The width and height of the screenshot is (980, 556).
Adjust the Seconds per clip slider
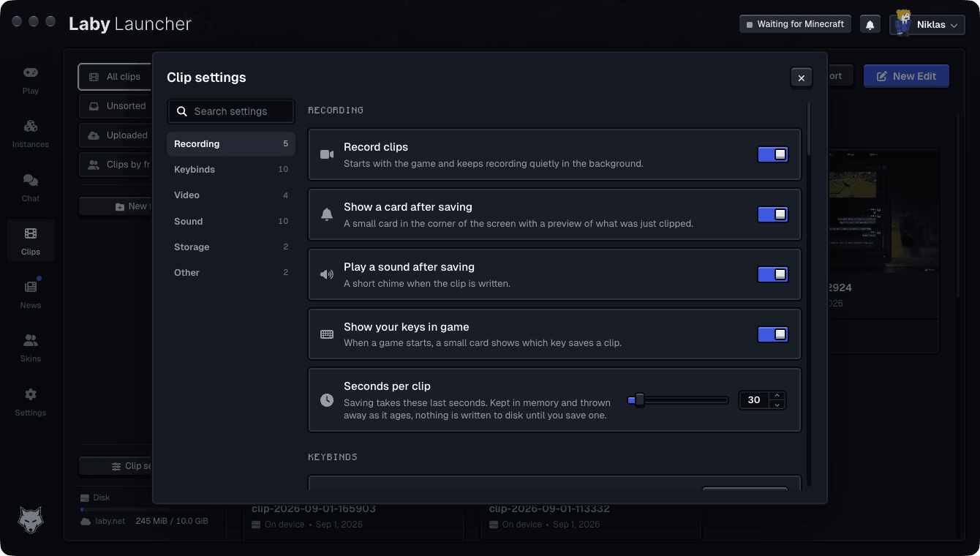pyautogui.click(x=678, y=400)
